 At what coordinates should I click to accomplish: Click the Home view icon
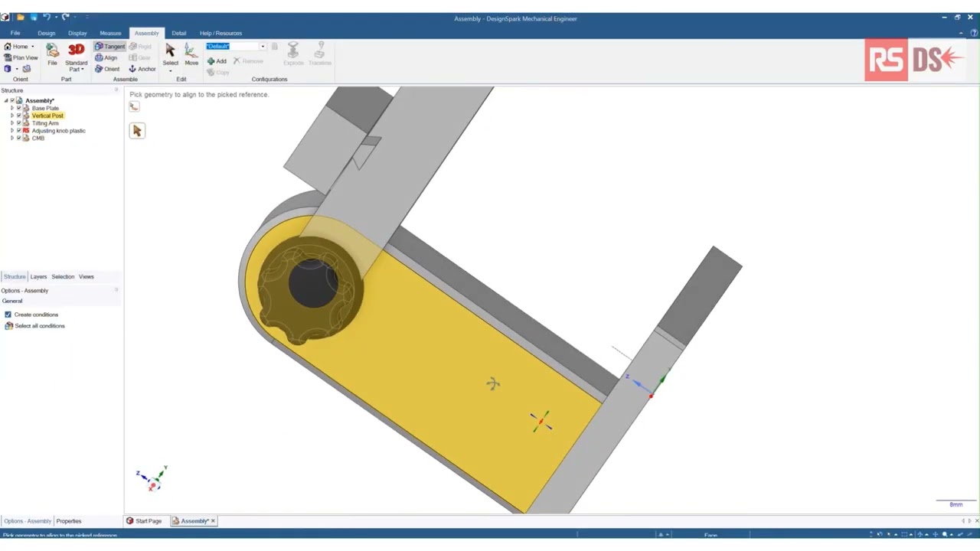(8, 47)
